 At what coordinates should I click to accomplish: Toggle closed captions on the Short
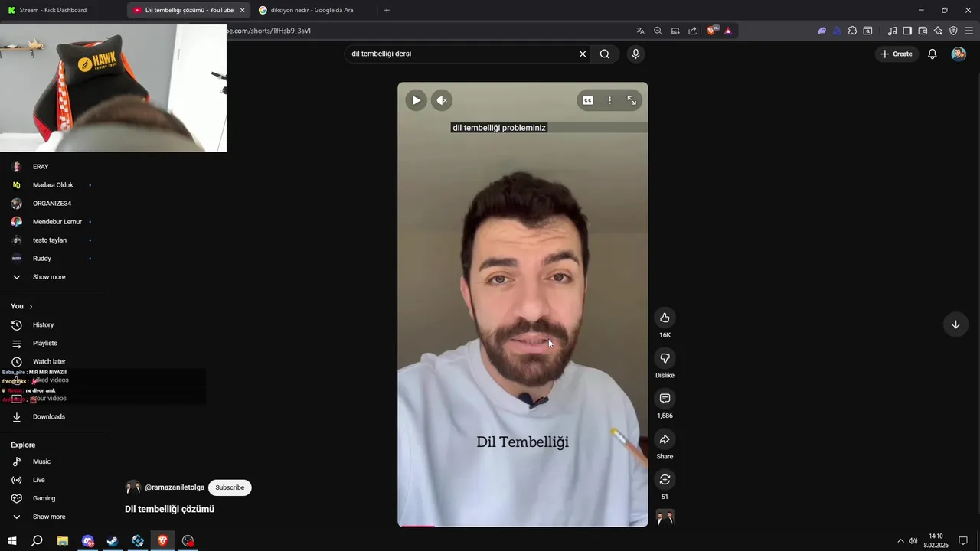588,100
